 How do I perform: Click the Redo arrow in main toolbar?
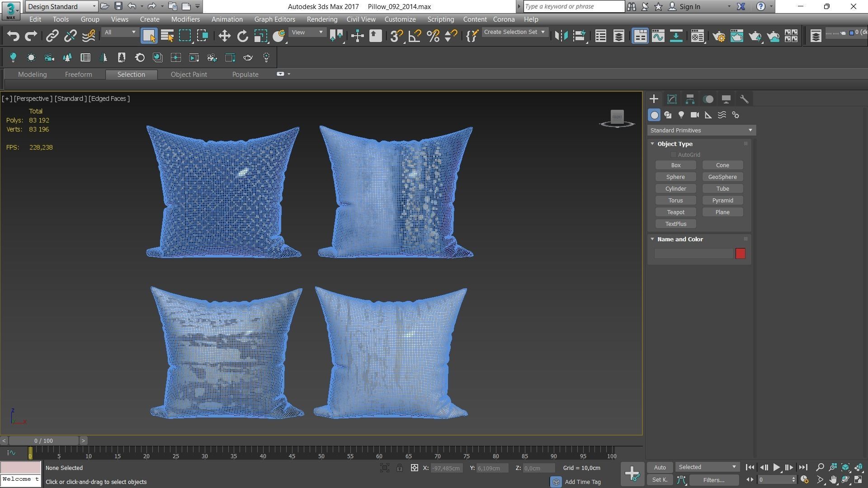click(x=31, y=36)
